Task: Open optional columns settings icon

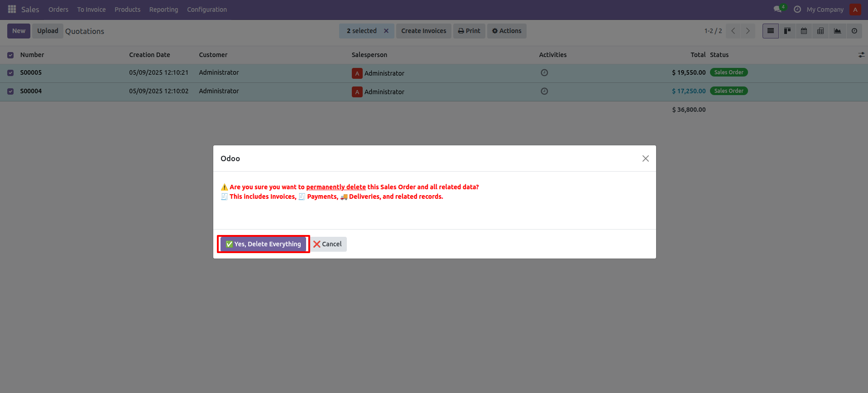Action: (x=861, y=55)
